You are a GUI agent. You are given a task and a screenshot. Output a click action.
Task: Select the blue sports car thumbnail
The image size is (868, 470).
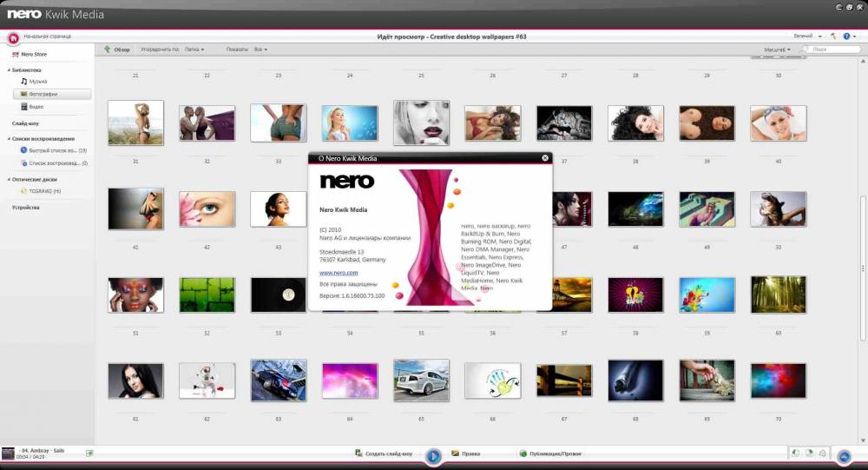[x=278, y=381]
